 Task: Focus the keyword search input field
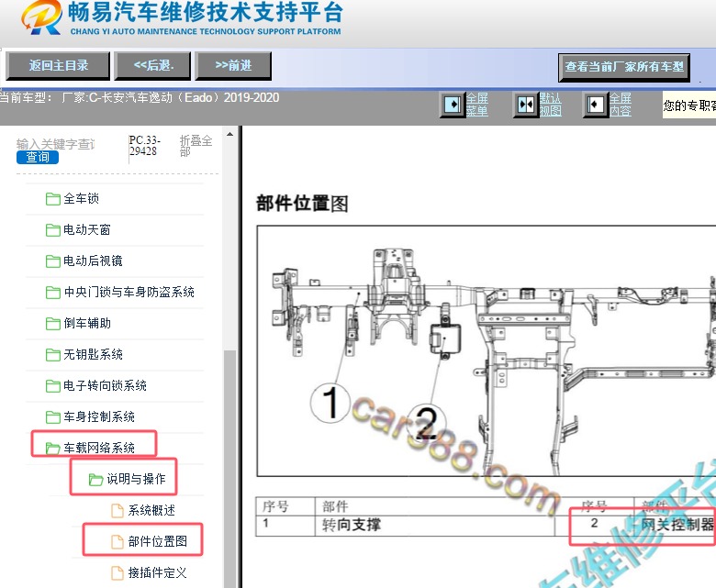click(x=56, y=144)
